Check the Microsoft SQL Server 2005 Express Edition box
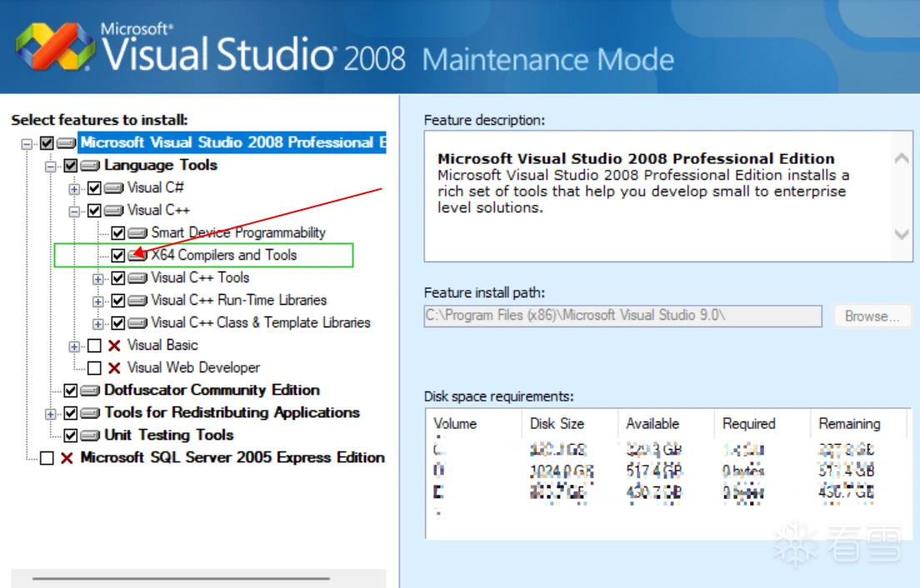The width and height of the screenshot is (920, 588). tap(47, 458)
